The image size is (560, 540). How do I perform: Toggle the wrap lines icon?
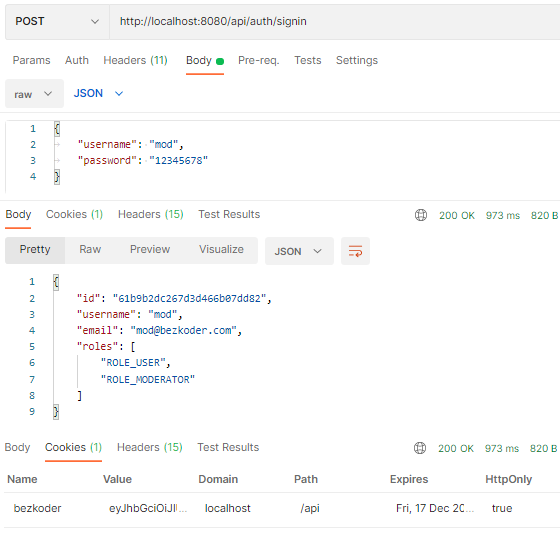point(355,251)
